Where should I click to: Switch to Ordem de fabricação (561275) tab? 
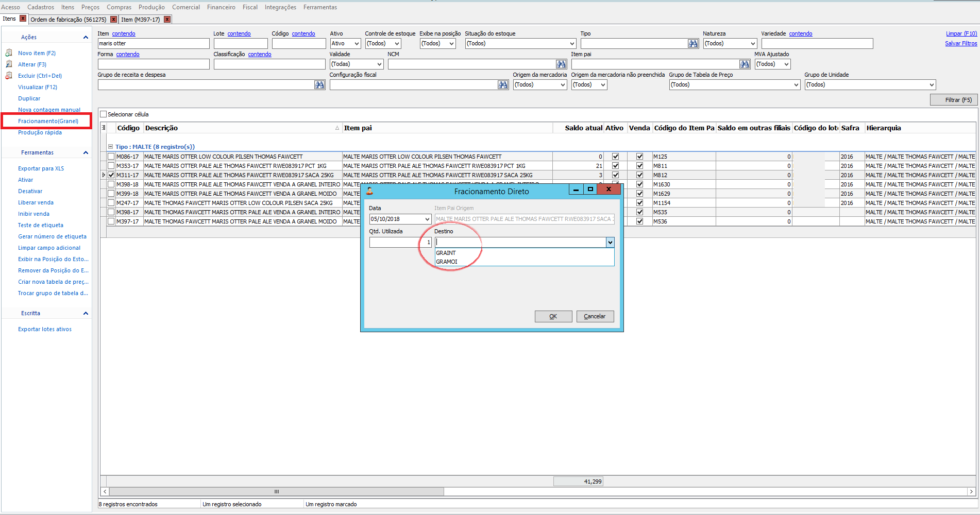(x=68, y=20)
